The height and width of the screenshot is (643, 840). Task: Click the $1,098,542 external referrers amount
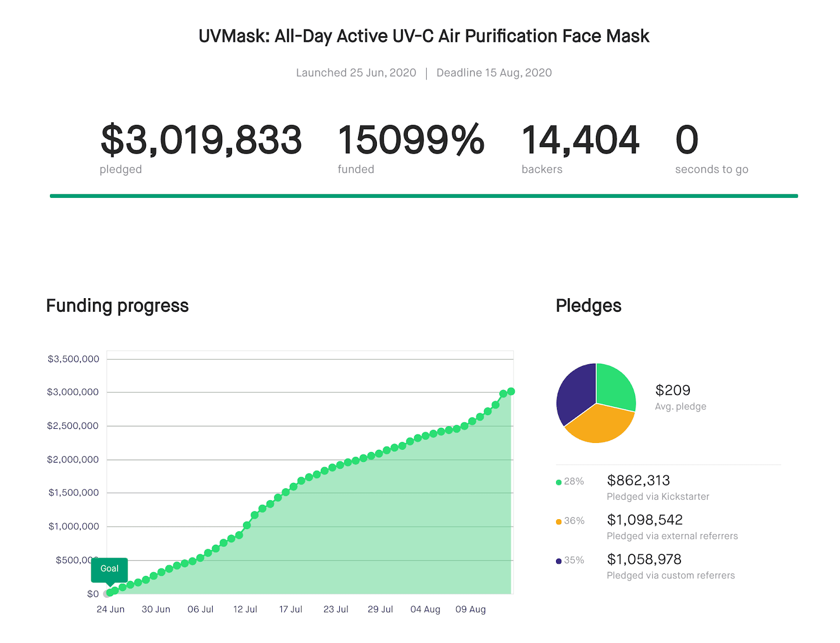[645, 520]
